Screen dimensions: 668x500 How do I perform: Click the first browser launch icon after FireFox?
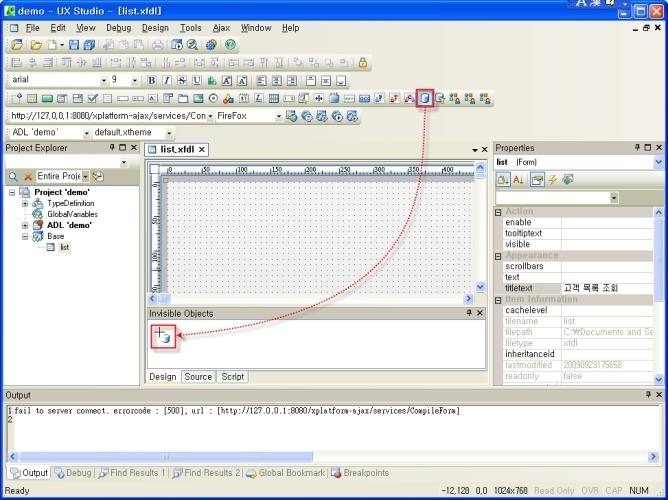tap(291, 116)
